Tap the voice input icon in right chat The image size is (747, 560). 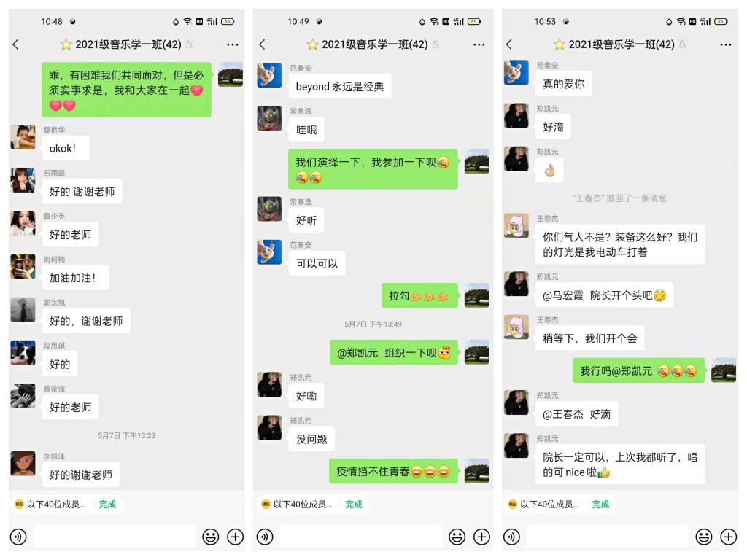[x=511, y=537]
